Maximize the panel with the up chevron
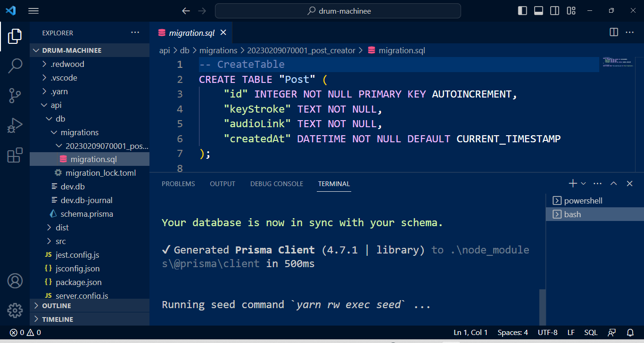Viewport: 644px width, 343px height. (613, 183)
